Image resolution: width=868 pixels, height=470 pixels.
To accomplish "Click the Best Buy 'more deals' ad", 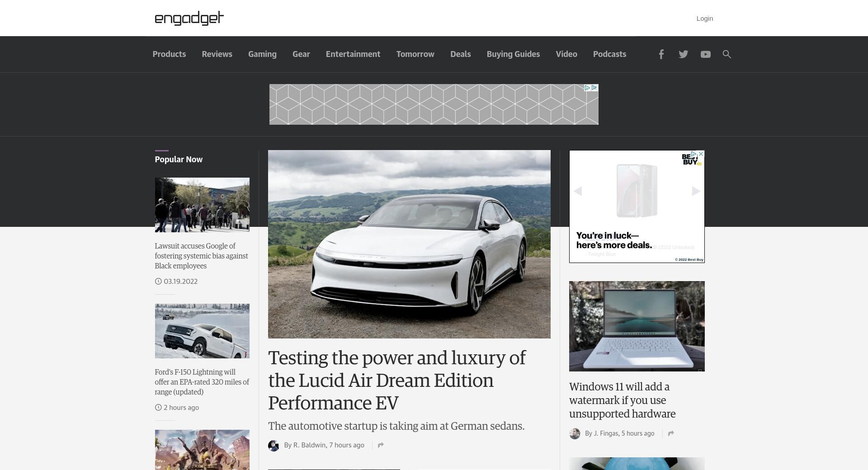I will coord(637,207).
